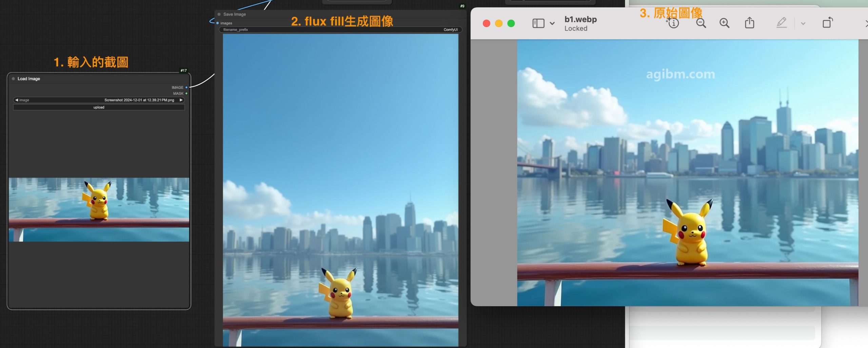Viewport: 868px width, 348px height.
Task: Click the IMAGE output socket of Load Image
Action: (x=186, y=87)
